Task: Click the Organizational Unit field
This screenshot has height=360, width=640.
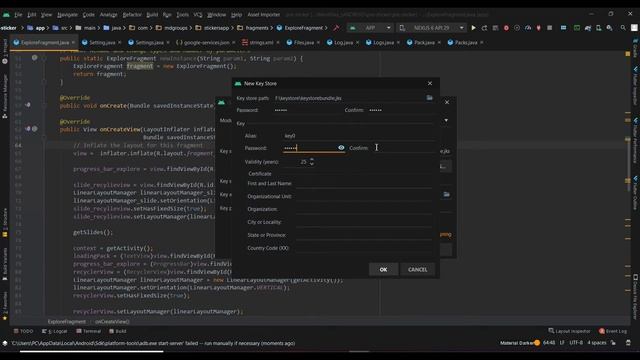Action: (x=364, y=196)
